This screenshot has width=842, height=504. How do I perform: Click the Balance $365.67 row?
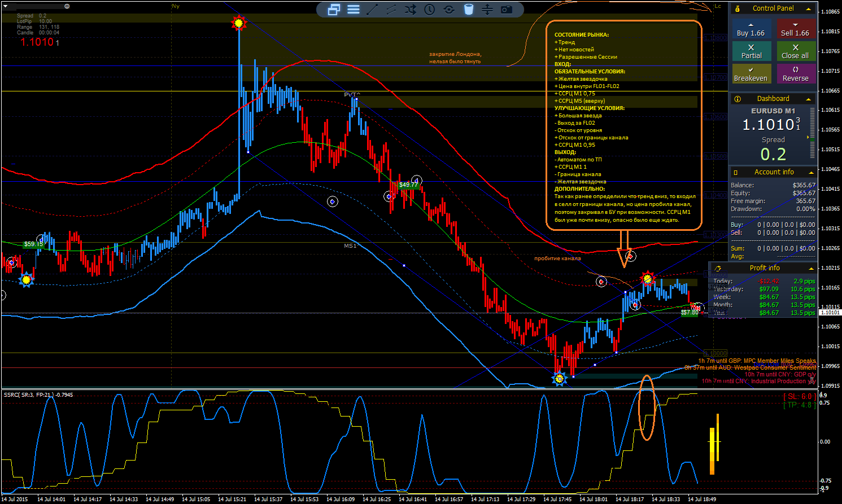pyautogui.click(x=773, y=185)
